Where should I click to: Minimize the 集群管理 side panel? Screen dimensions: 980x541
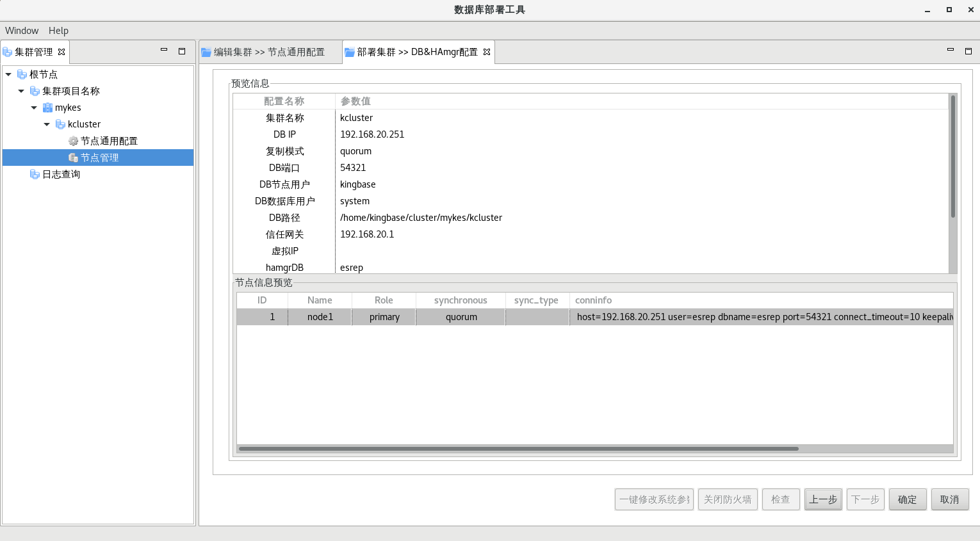pos(164,51)
